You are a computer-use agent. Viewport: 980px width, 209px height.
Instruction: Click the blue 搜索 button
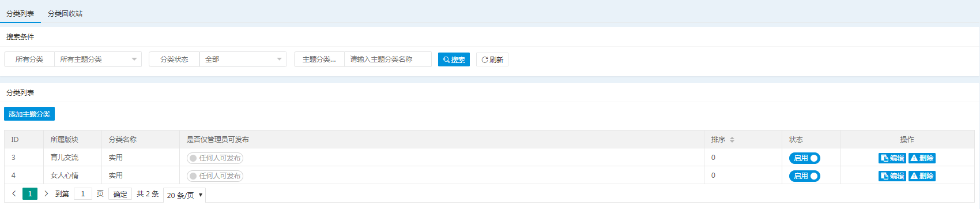tap(454, 59)
